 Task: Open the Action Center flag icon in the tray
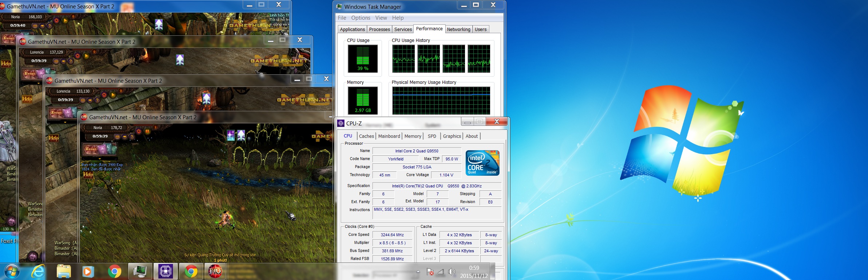(430, 272)
